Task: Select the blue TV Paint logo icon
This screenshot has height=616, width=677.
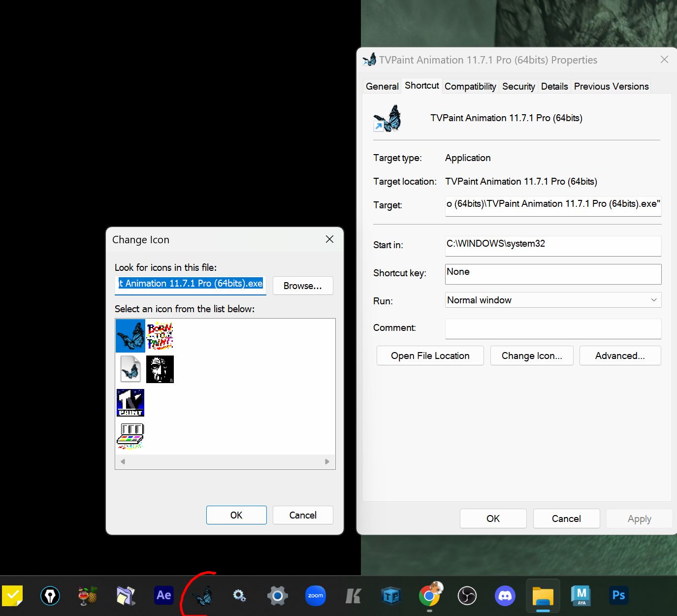Action: coord(130,403)
